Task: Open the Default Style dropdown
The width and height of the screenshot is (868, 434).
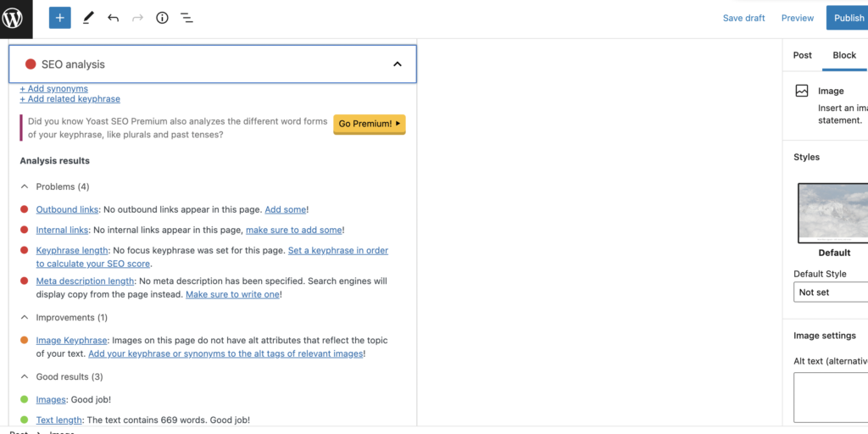Action: click(x=832, y=292)
